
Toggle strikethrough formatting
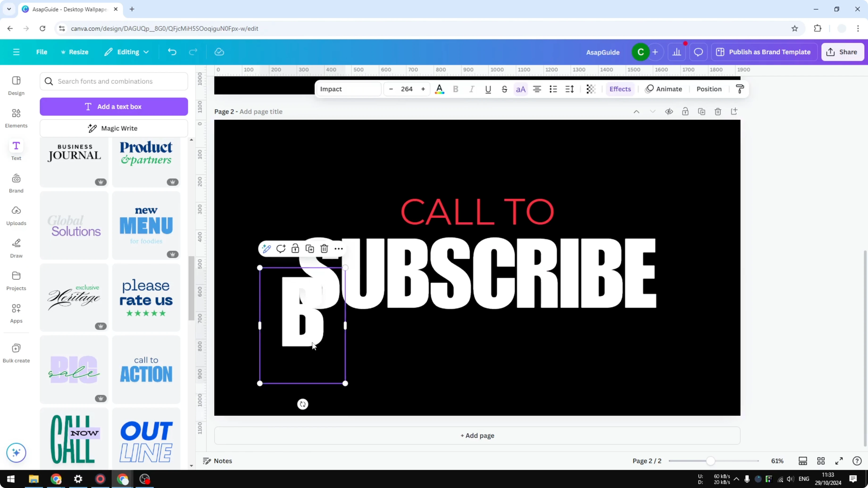[505, 89]
